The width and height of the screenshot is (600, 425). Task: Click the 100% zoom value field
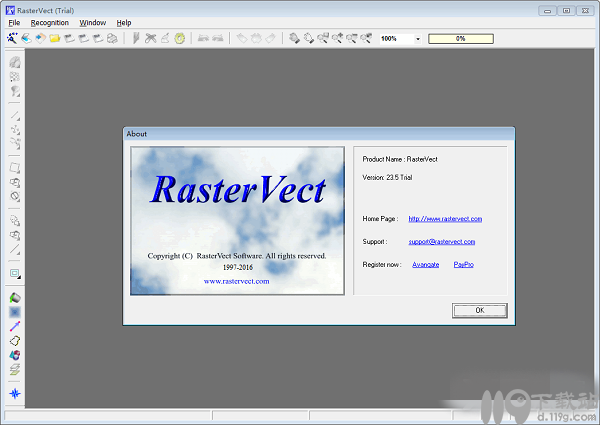(397, 39)
